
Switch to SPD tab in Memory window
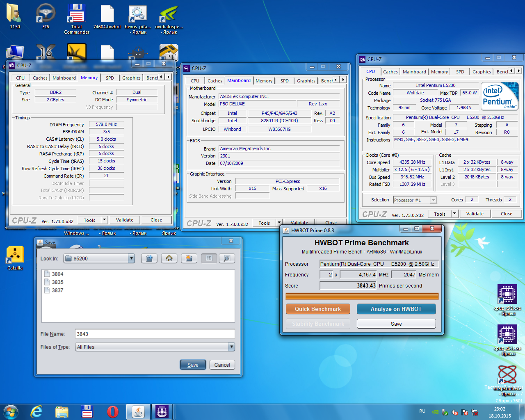[x=110, y=78]
